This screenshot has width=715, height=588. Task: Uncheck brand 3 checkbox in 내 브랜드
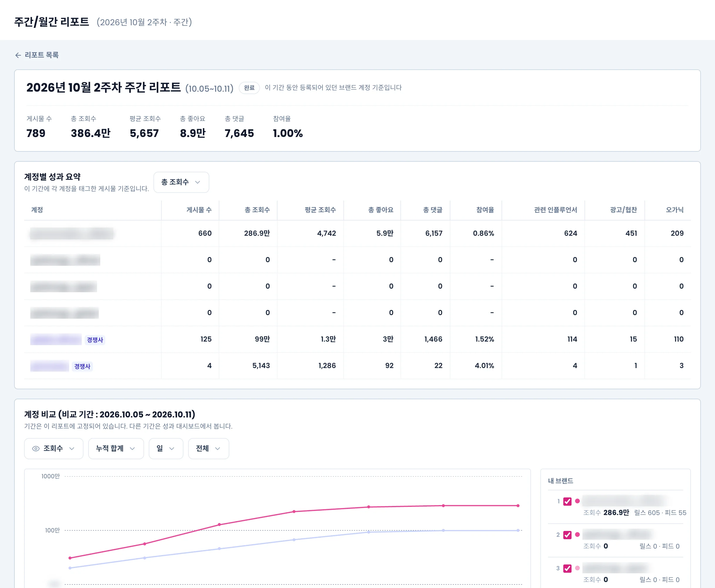coord(567,568)
